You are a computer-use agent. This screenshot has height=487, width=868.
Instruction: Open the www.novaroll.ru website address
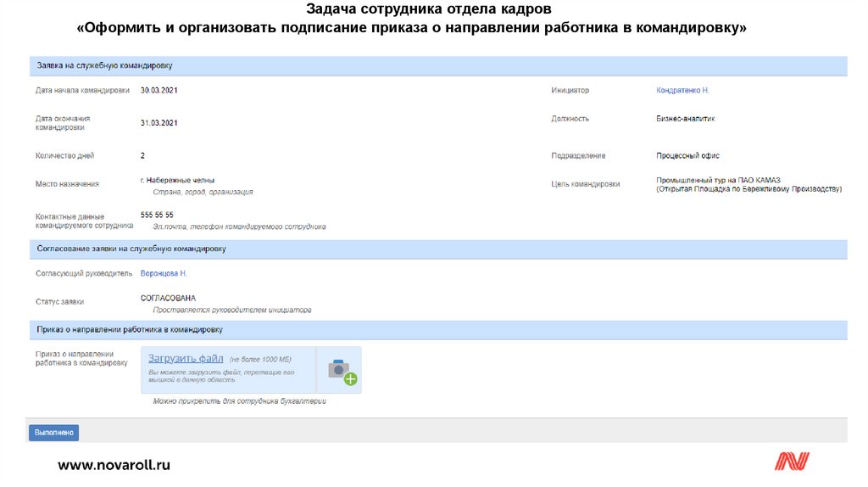coord(114,464)
